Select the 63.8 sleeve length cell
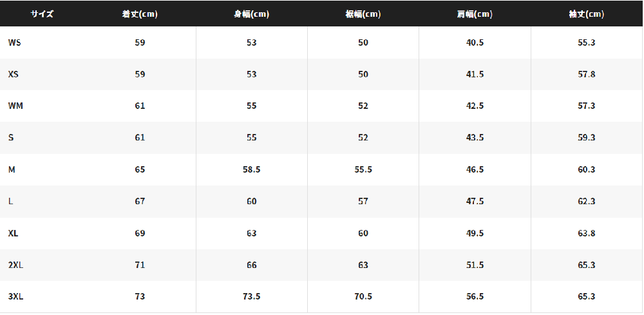 click(x=587, y=233)
